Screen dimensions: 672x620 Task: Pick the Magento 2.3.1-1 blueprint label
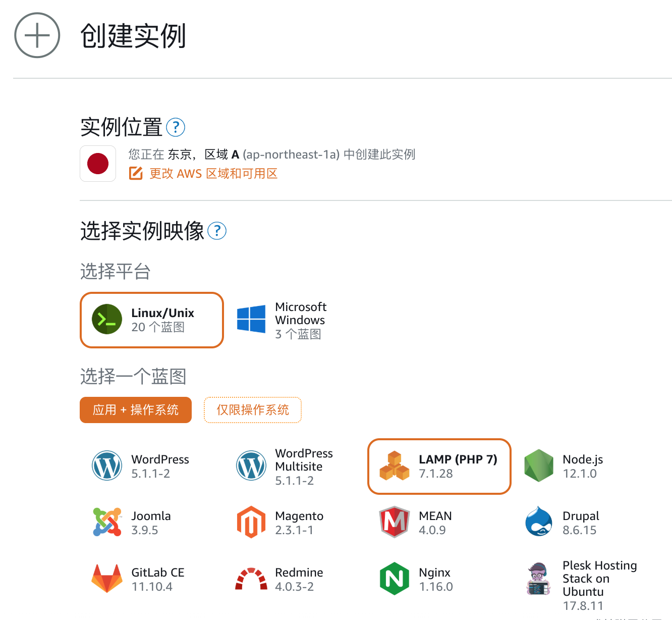click(299, 523)
